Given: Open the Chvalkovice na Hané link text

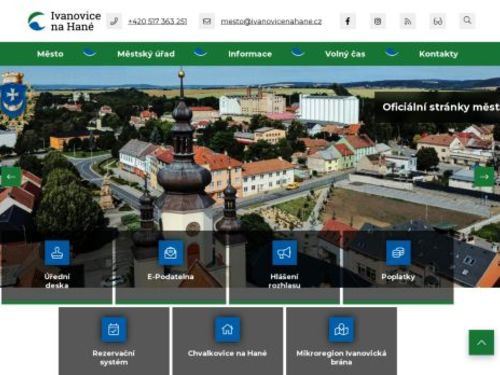Looking at the screenshot, I should (x=227, y=353).
